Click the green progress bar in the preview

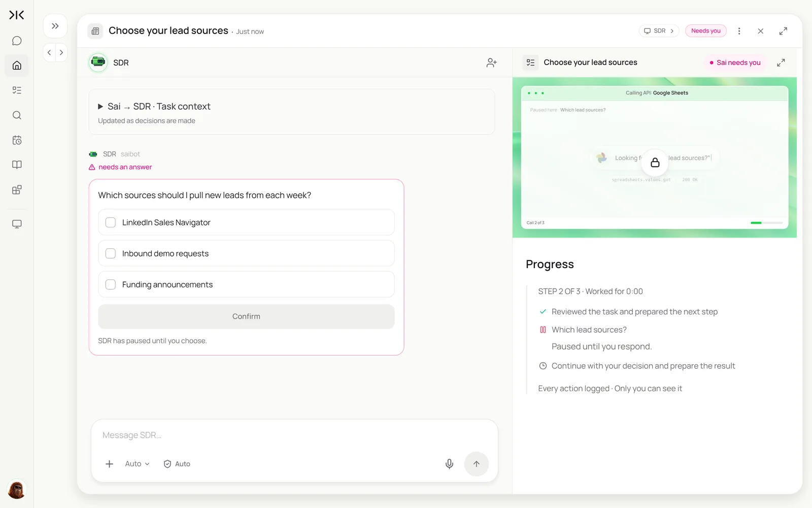click(x=766, y=223)
